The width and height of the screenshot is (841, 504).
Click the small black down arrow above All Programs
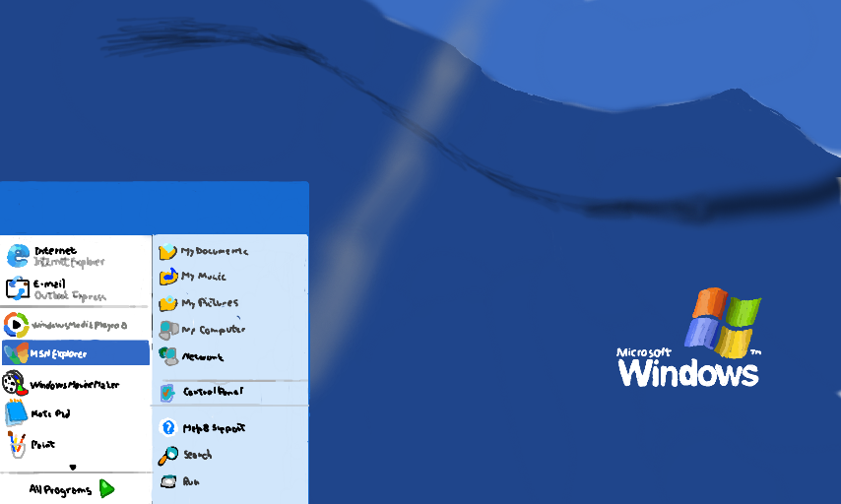[73, 467]
